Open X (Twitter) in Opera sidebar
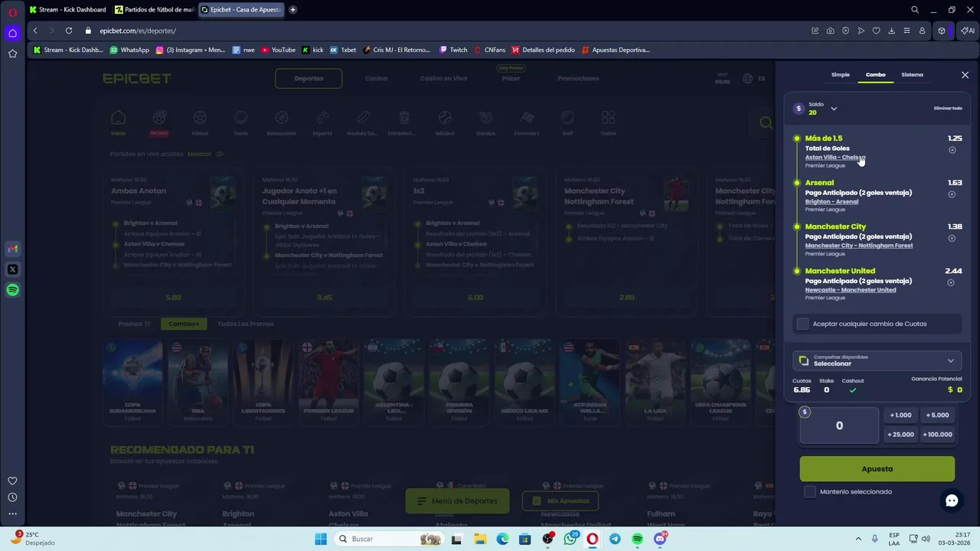The image size is (980, 551). click(12, 269)
